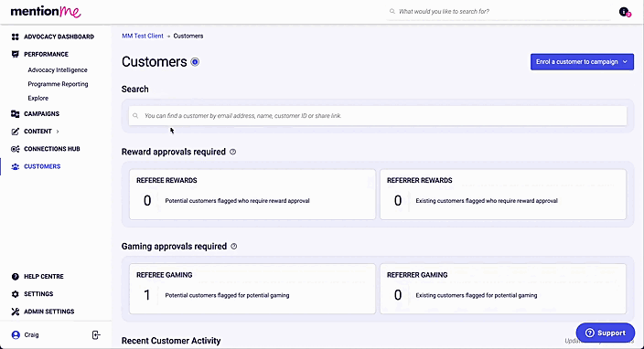Click the Performance chart icon

(16, 54)
